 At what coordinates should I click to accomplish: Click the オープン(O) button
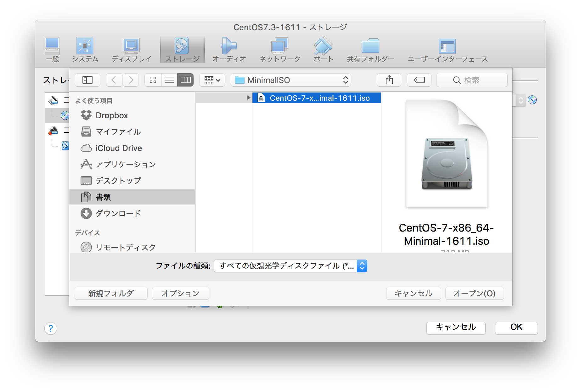474,293
